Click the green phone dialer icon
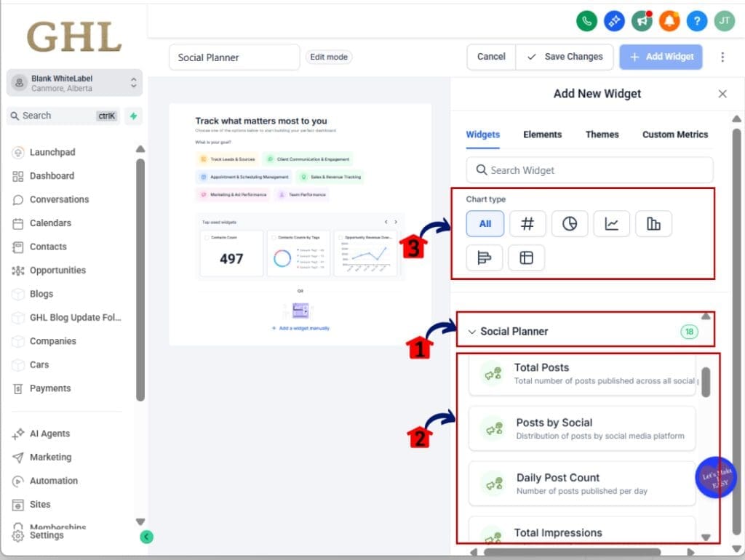This screenshot has height=560, width=745. [x=586, y=21]
